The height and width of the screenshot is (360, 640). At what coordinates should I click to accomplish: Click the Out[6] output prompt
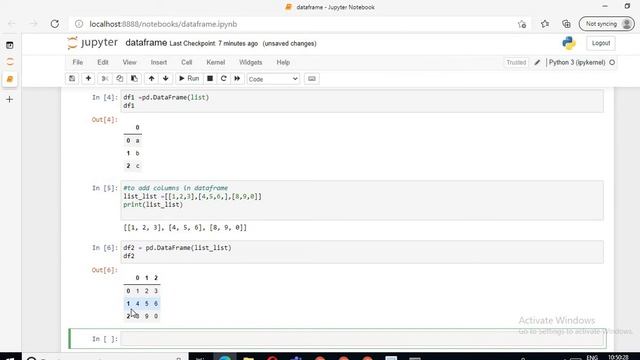click(x=104, y=270)
